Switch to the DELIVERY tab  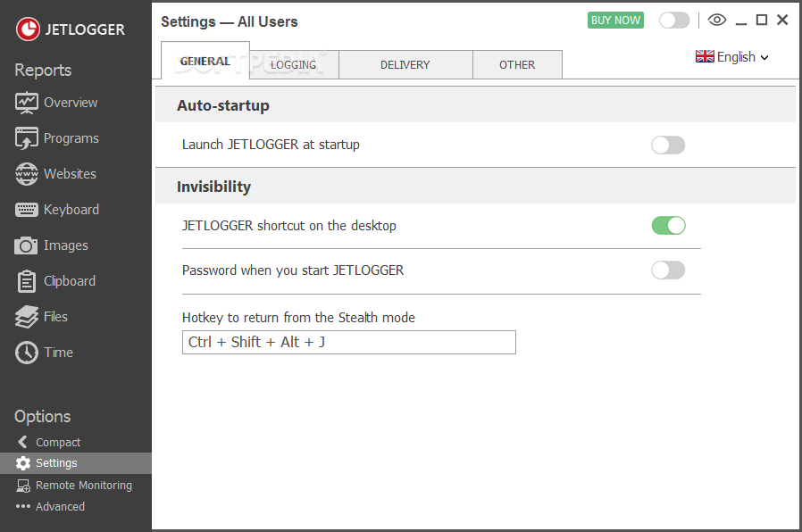click(405, 65)
